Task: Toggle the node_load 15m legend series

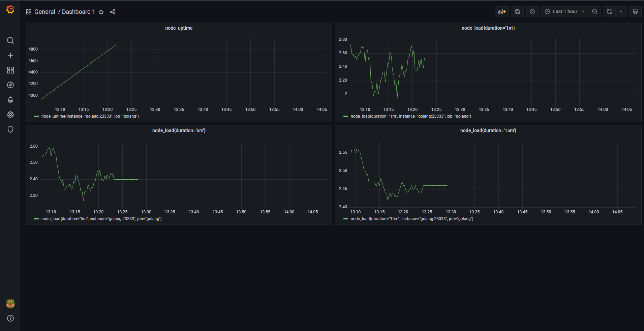Action: tap(412, 219)
